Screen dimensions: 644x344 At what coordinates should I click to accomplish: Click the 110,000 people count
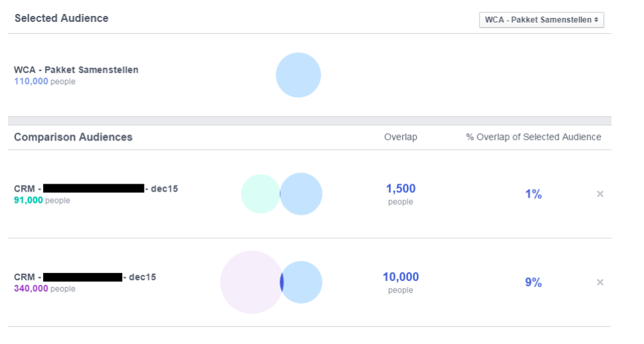coord(31,82)
